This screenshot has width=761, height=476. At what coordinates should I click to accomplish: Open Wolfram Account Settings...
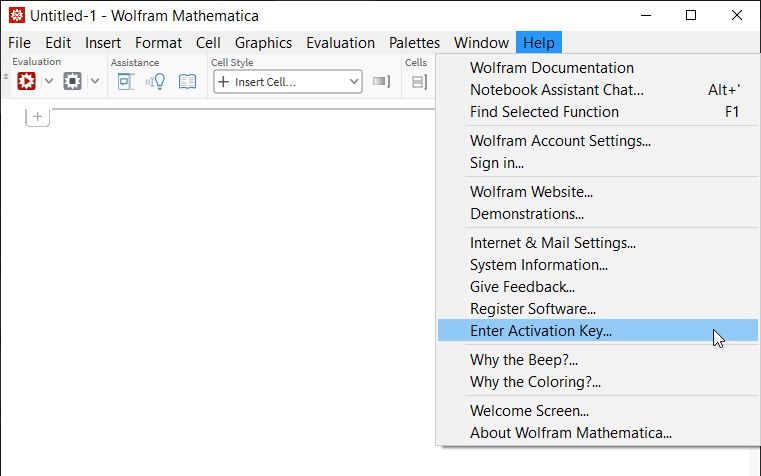(x=598, y=141)
